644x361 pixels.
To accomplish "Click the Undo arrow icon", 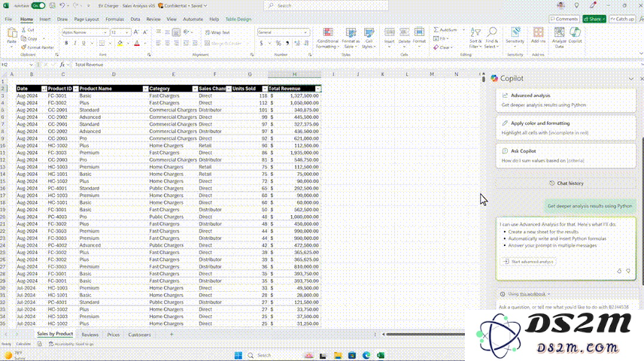I will (x=62, y=6).
